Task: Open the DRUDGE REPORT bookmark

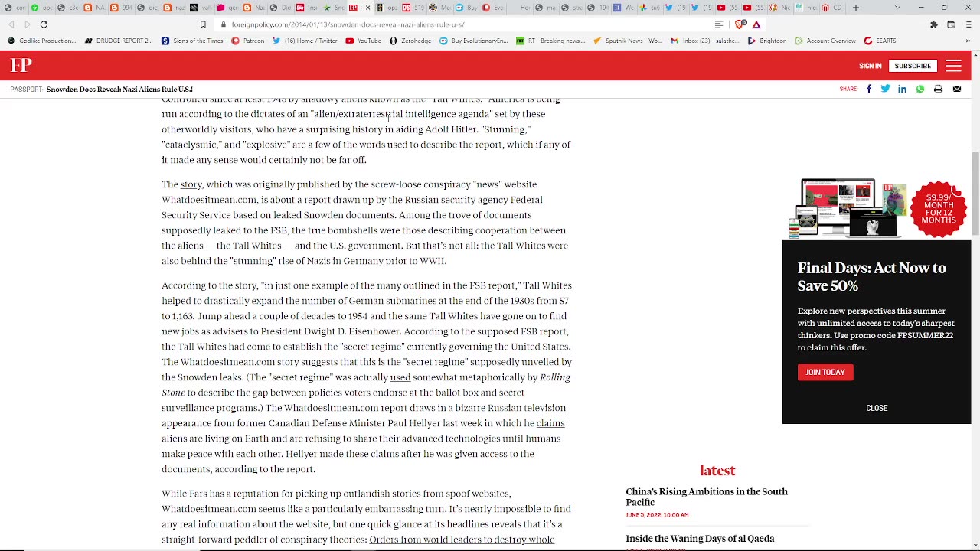Action: [x=119, y=41]
